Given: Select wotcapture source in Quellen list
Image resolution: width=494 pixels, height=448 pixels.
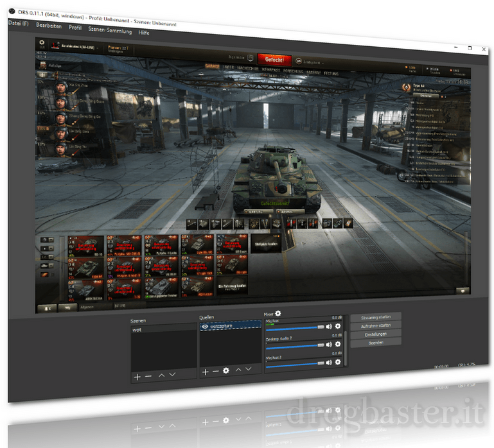Looking at the screenshot, I should (x=231, y=326).
